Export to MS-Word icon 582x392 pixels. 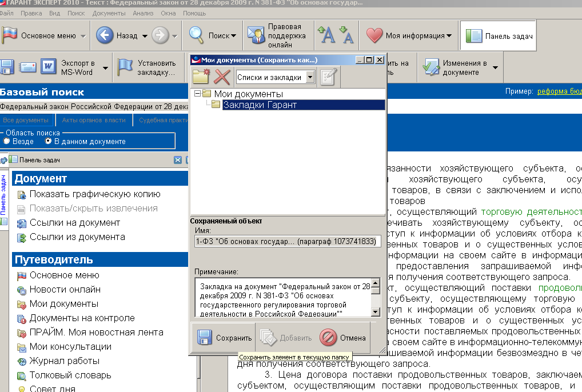[48, 67]
